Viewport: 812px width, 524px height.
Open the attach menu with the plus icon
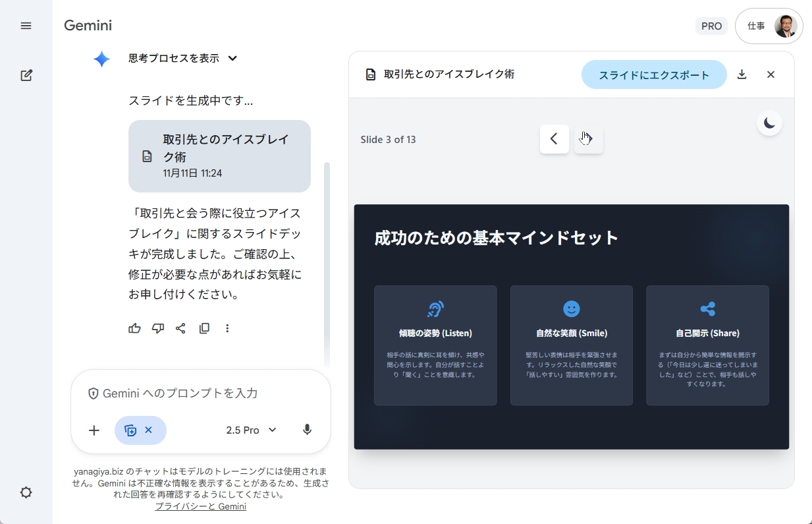pyautogui.click(x=94, y=430)
